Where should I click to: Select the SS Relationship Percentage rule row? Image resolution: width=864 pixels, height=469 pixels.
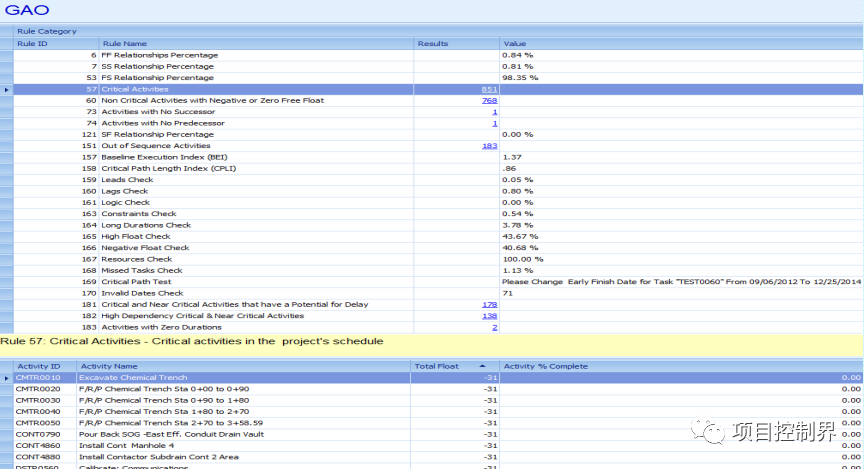point(439,67)
